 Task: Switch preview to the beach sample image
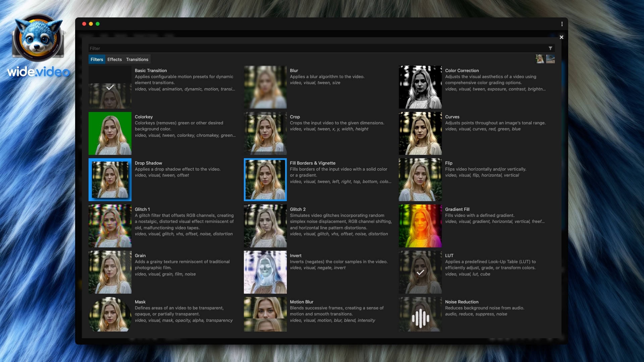pyautogui.click(x=550, y=59)
